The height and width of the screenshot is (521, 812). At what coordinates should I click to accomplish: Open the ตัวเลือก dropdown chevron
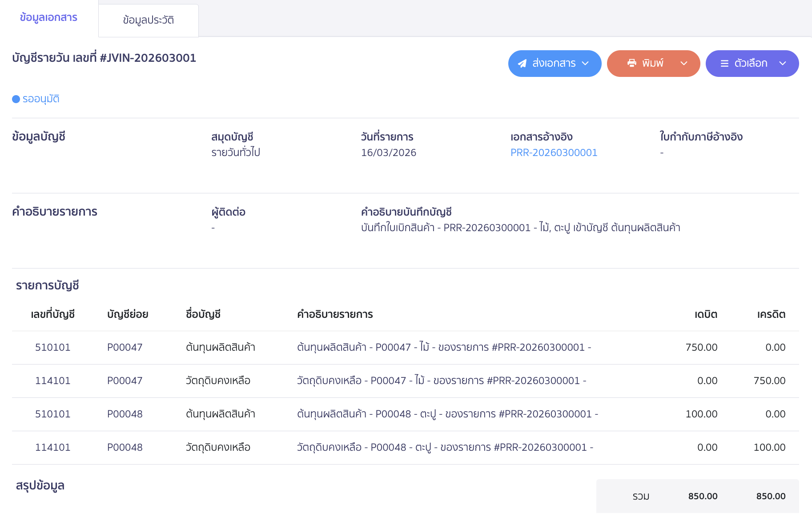783,64
